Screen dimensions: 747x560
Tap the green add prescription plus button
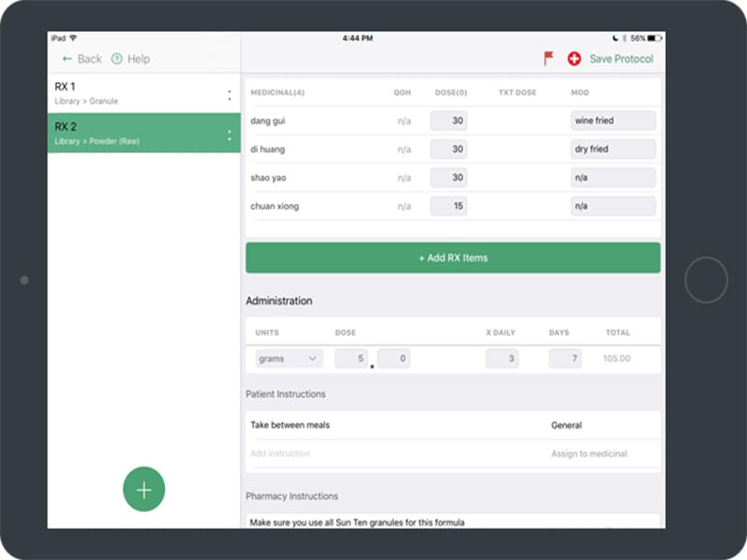coord(144,490)
